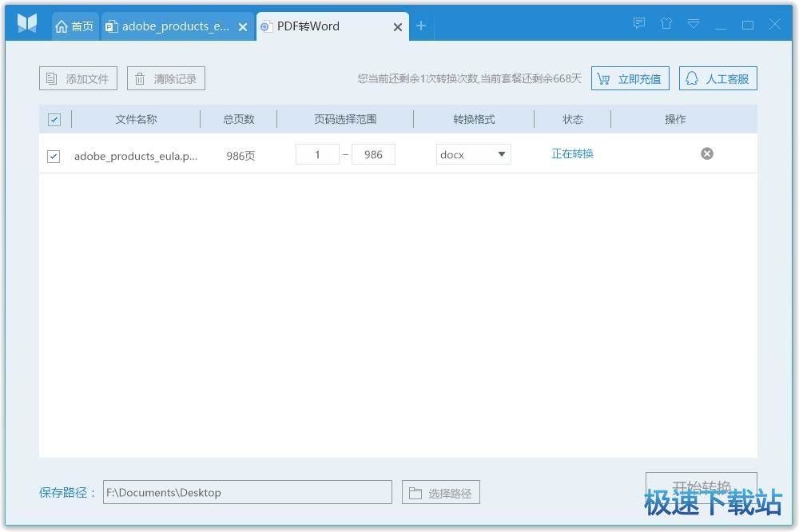Uncheck the adobe_products_eula file row checkbox
799x532 pixels.
(x=54, y=157)
